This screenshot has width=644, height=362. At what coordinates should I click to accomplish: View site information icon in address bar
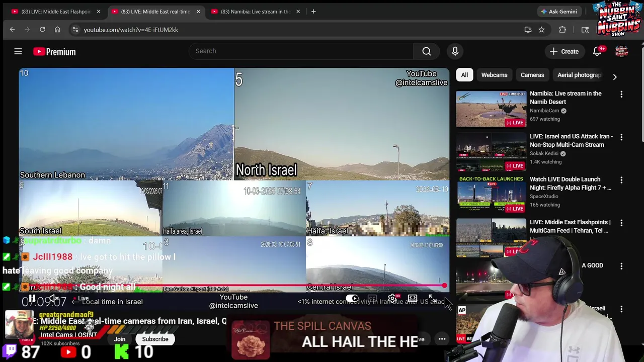(75, 30)
